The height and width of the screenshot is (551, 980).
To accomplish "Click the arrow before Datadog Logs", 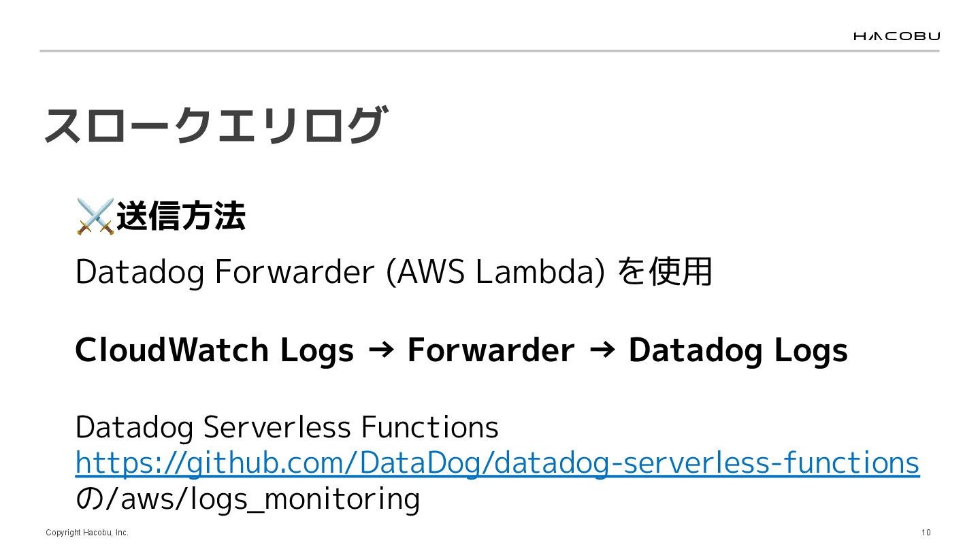I will (601, 350).
